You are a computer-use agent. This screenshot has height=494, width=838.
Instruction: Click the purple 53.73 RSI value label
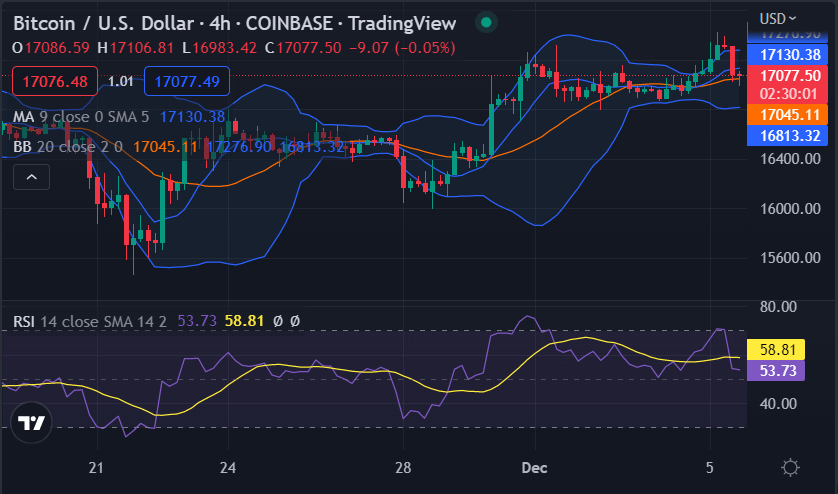click(775, 370)
